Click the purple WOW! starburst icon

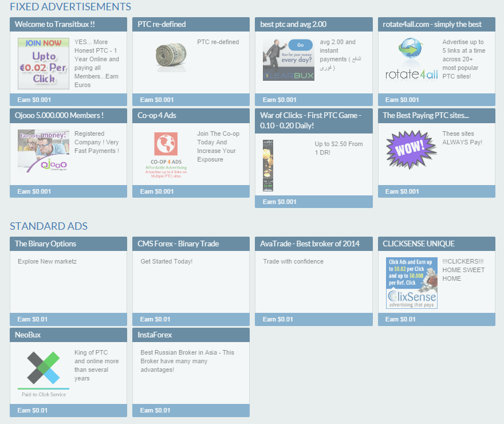click(x=411, y=150)
